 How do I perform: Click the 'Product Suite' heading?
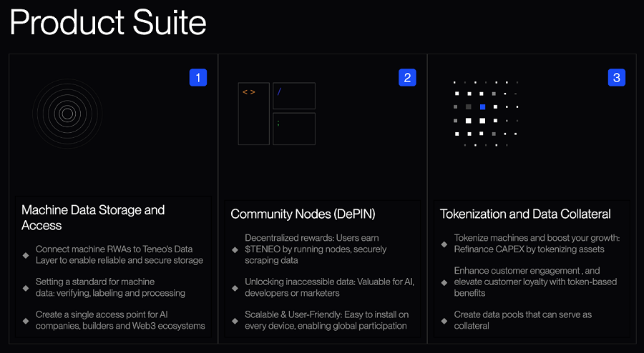(x=108, y=23)
